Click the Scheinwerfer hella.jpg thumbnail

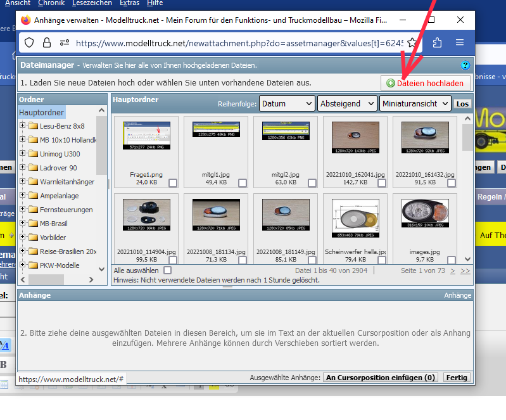click(355, 218)
